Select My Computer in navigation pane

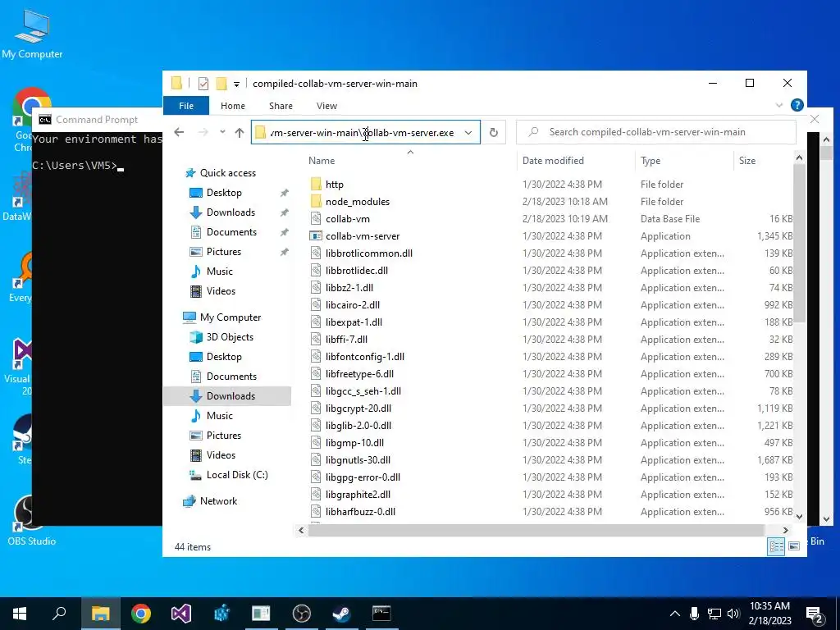231,317
